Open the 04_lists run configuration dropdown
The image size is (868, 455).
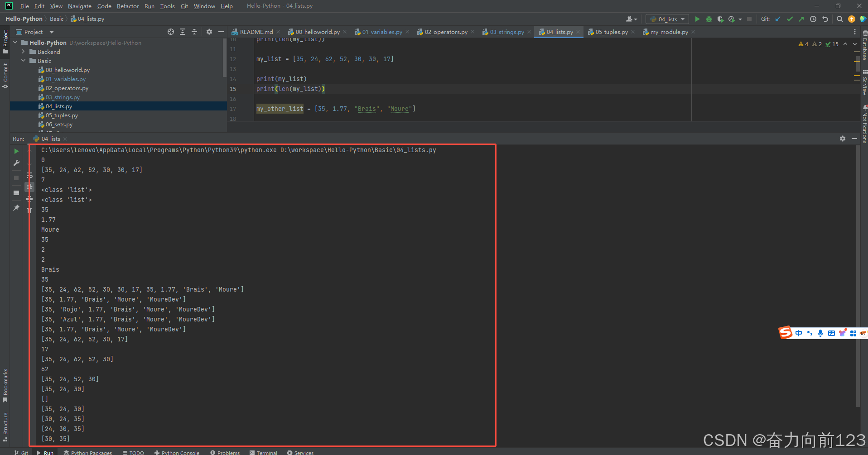(x=667, y=19)
